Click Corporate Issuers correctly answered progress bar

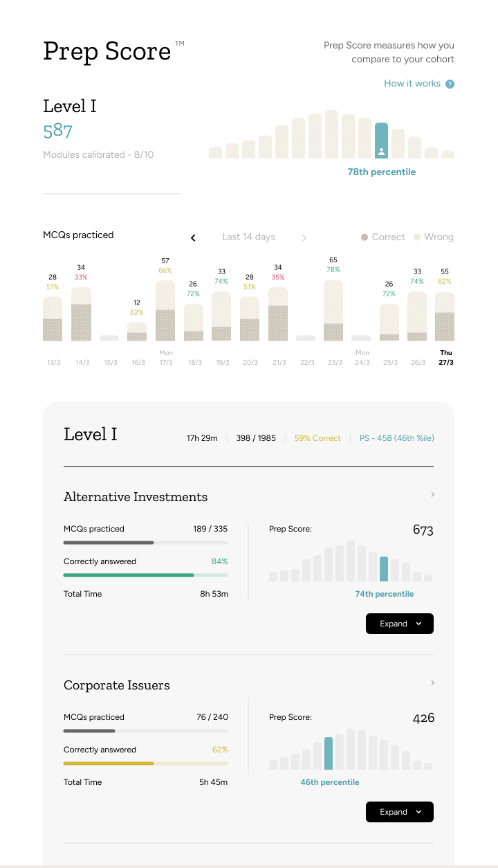pyautogui.click(x=145, y=763)
